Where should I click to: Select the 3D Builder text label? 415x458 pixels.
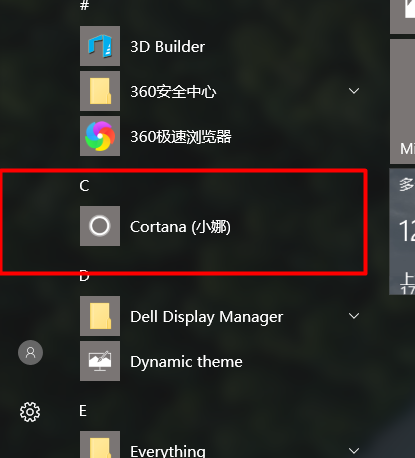[x=168, y=47]
